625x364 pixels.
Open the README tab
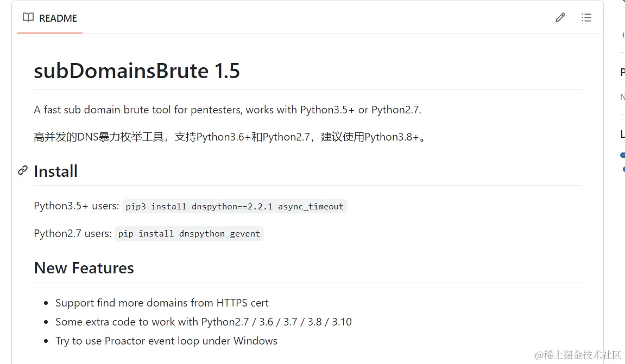pyautogui.click(x=50, y=18)
